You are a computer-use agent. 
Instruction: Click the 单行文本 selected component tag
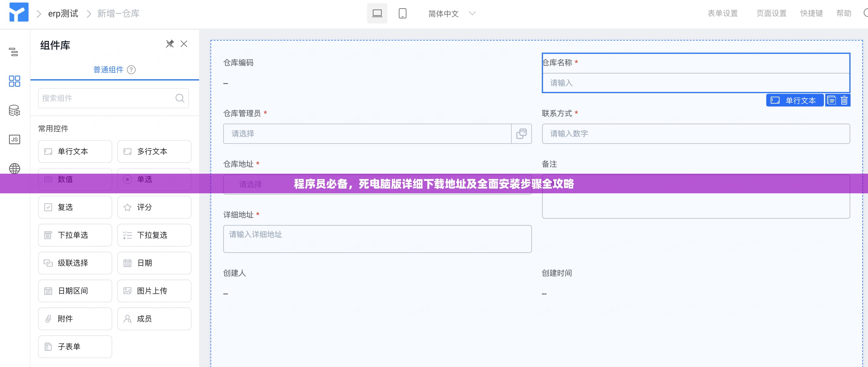[795, 100]
